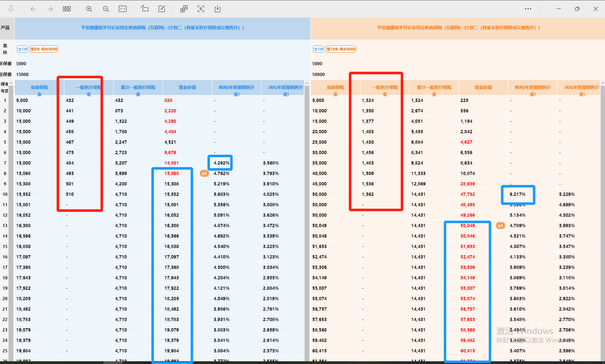Click the red cash value 28,939
This screenshot has width=605, height=364.
(x=467, y=184)
